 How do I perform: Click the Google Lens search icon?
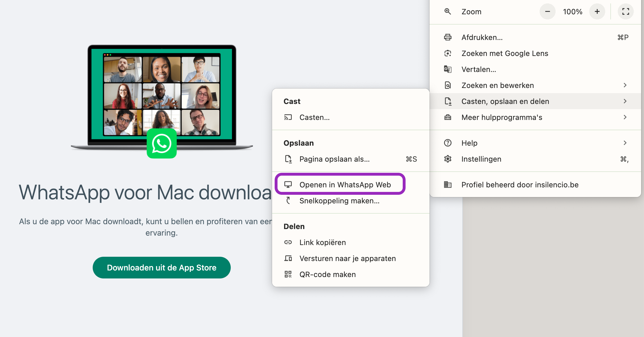[x=448, y=53]
